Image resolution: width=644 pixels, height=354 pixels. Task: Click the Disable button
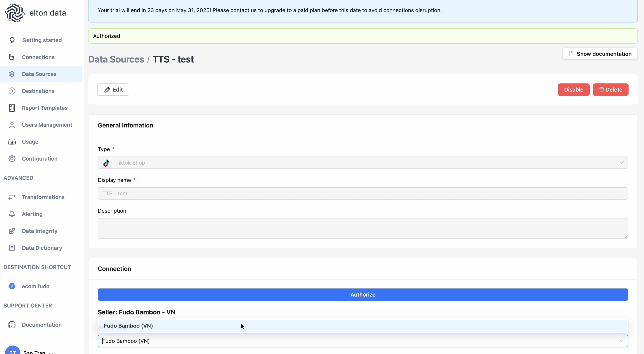573,90
